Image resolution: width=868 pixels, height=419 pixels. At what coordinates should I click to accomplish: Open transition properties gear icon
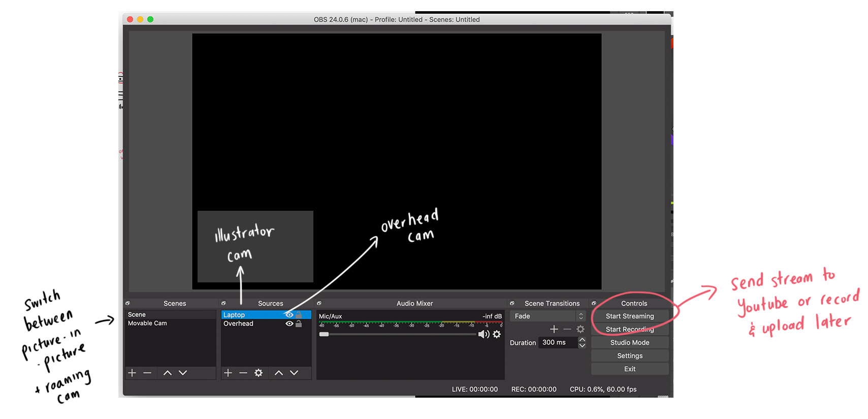[x=581, y=329]
